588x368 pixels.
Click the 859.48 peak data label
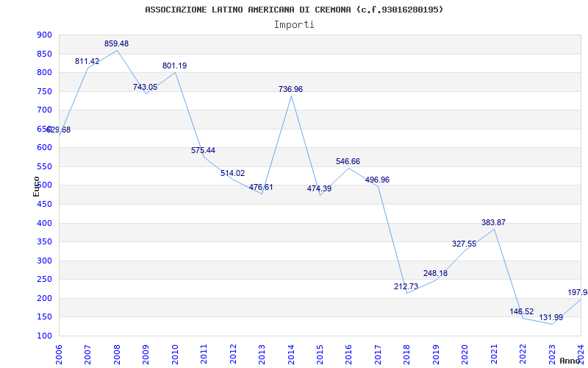pos(116,43)
